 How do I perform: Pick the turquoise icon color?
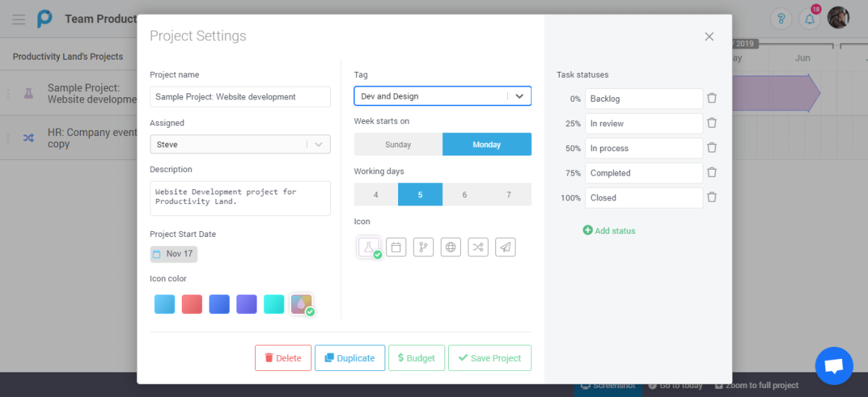(274, 304)
